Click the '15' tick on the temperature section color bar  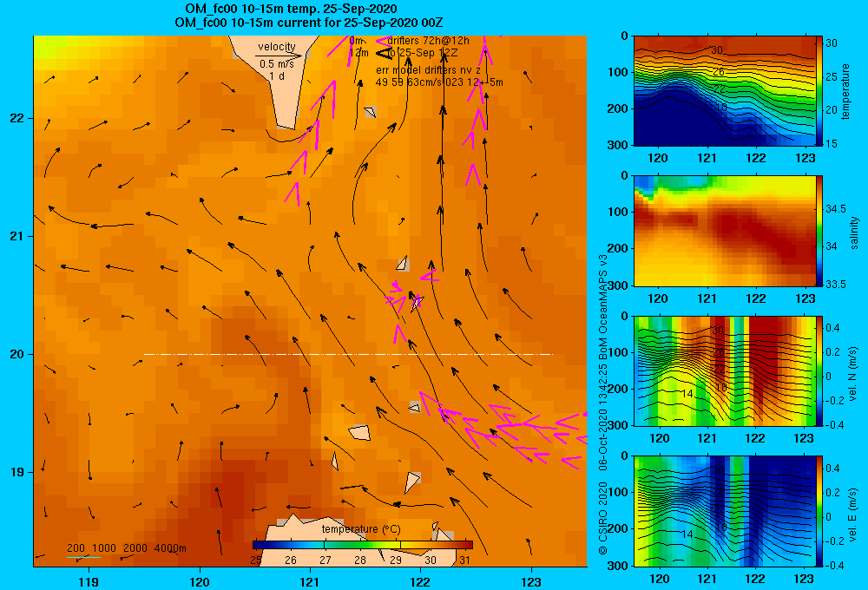[x=832, y=143]
